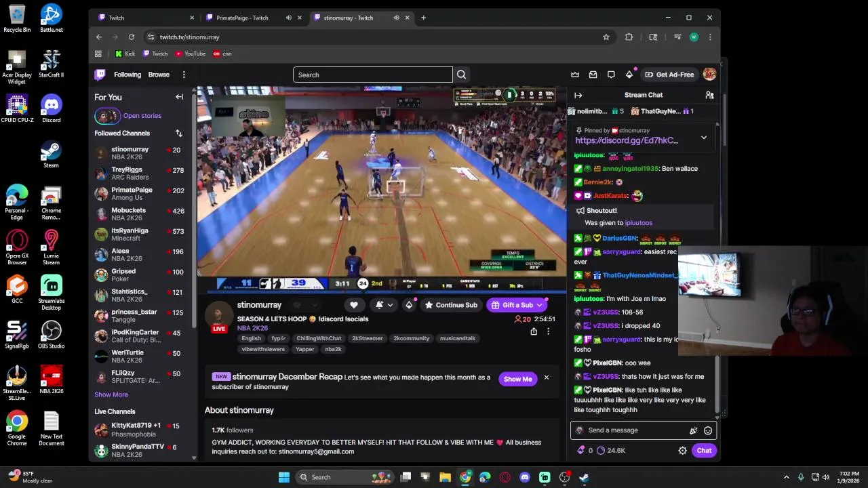Open a new browser tab

coord(423,18)
